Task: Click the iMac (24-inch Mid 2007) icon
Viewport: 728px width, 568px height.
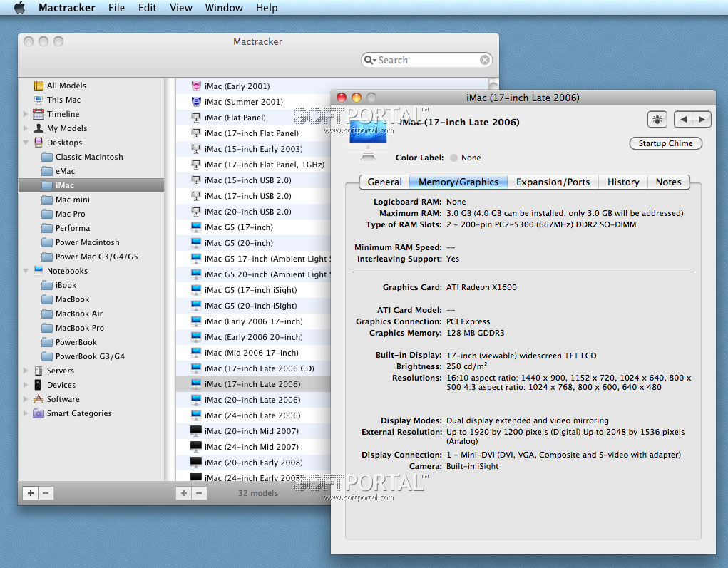Action: pyautogui.click(x=196, y=447)
